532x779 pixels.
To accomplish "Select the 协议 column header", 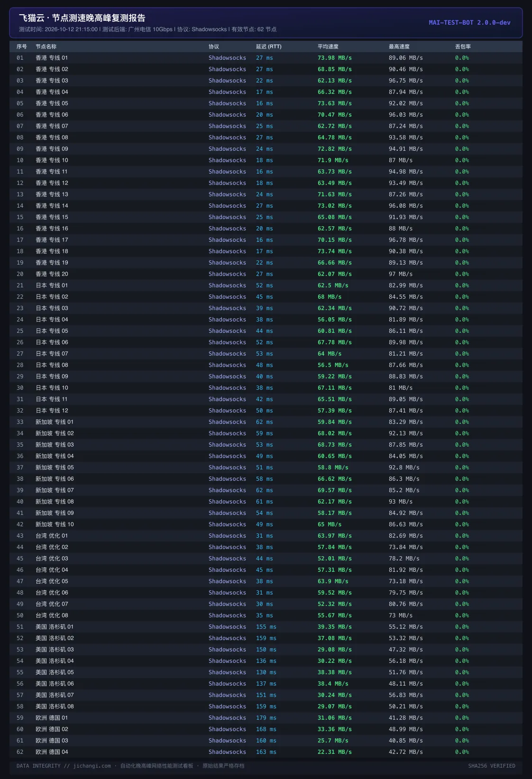I will tap(214, 46).
